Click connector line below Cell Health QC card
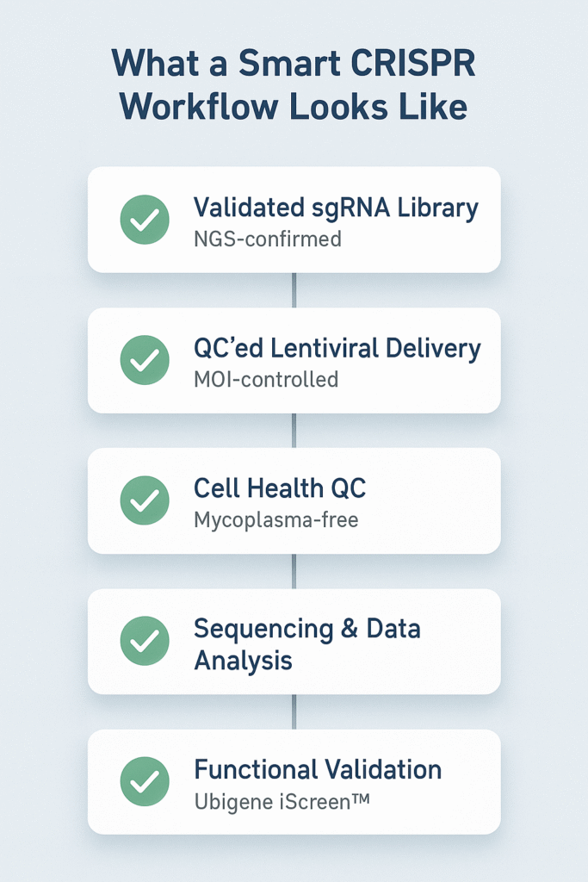The height and width of the screenshot is (882, 588). tap(294, 572)
